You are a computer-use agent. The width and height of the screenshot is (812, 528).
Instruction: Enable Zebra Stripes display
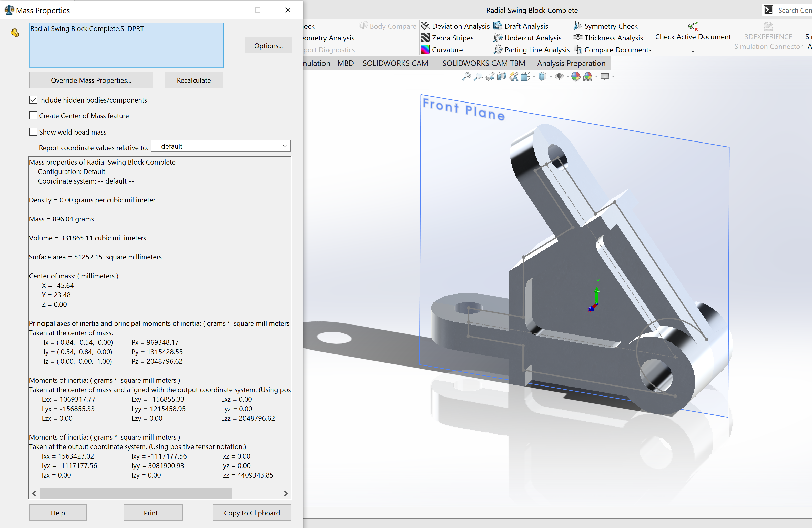[x=447, y=38]
